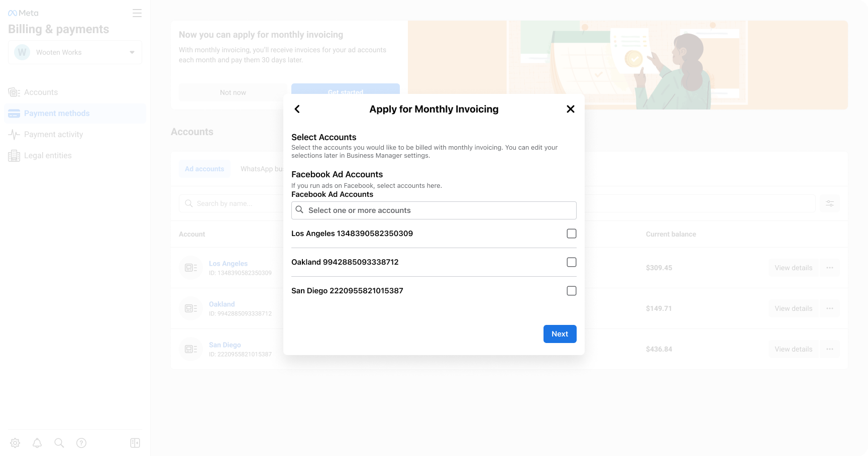This screenshot has height=456, width=868.
Task: Click the Los Angeles ad account icon
Action: [191, 268]
